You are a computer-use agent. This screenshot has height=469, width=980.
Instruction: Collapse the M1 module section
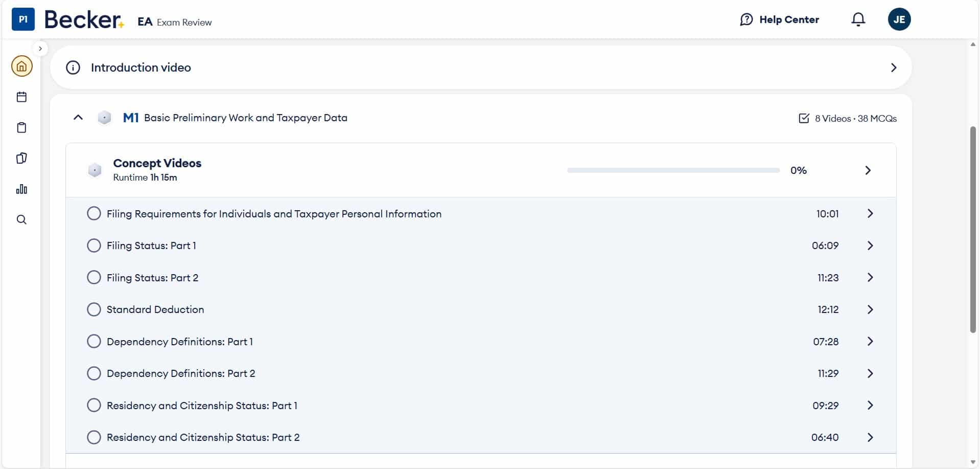pos(78,118)
